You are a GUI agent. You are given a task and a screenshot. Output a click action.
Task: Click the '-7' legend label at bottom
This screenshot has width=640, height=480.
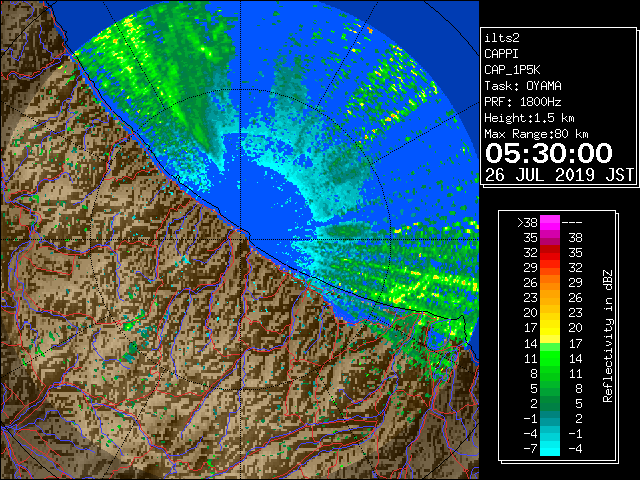530,448
